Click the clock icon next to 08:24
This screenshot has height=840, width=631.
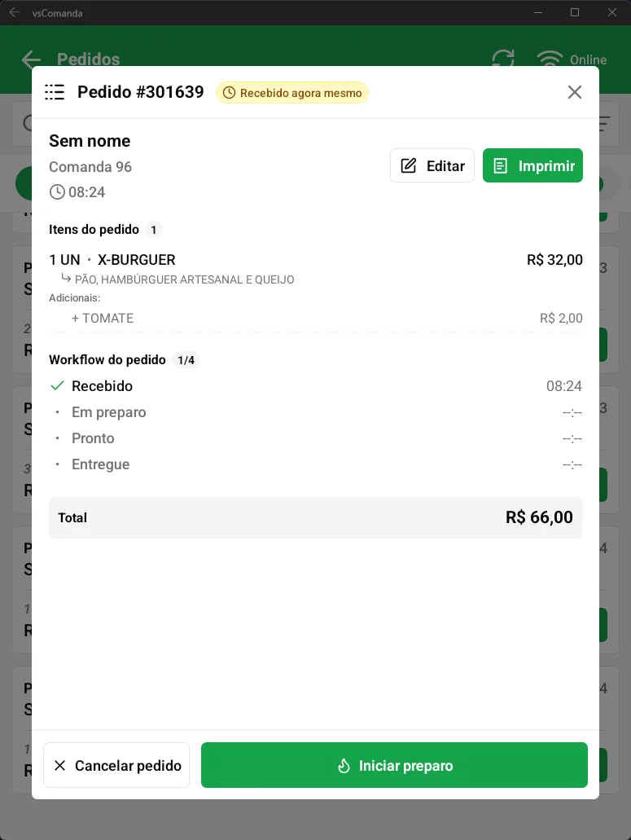(56, 192)
